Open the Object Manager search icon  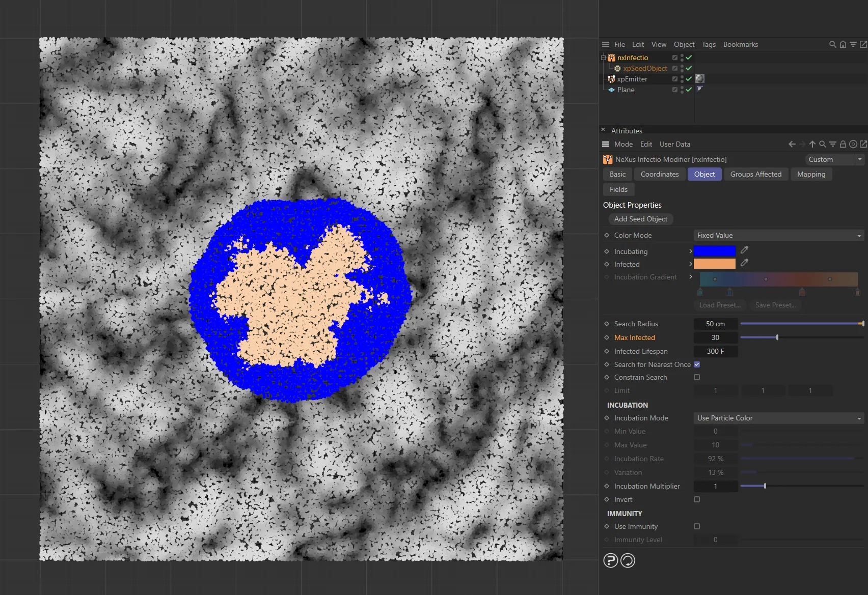pyautogui.click(x=832, y=44)
